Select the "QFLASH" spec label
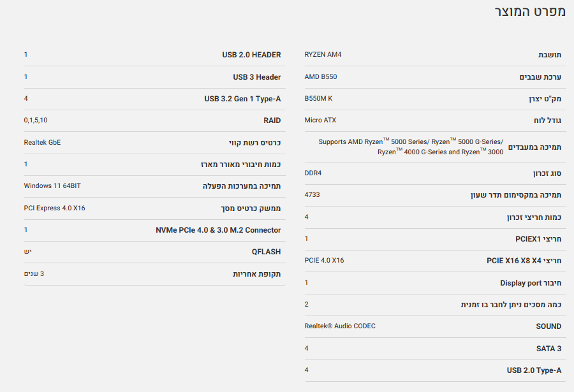The height and width of the screenshot is (392, 574). point(266,252)
